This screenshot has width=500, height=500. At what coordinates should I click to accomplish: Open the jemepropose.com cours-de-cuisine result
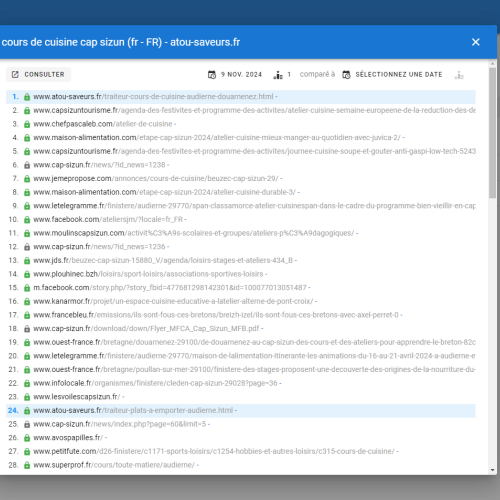(x=156, y=179)
